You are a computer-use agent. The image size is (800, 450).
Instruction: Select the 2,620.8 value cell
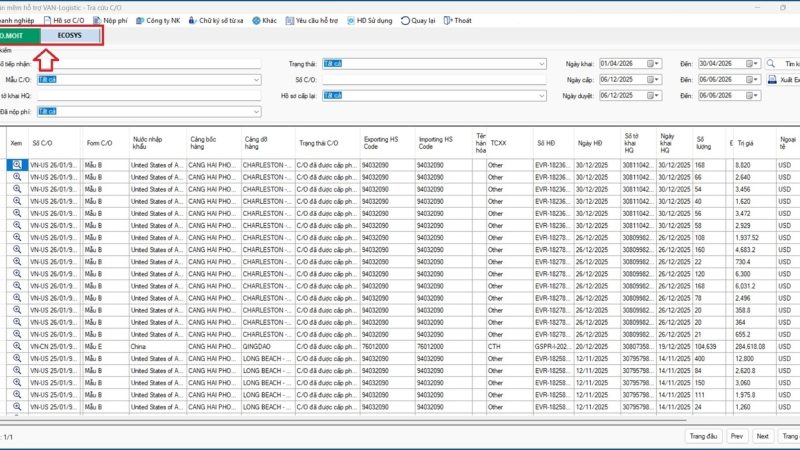coord(754,370)
